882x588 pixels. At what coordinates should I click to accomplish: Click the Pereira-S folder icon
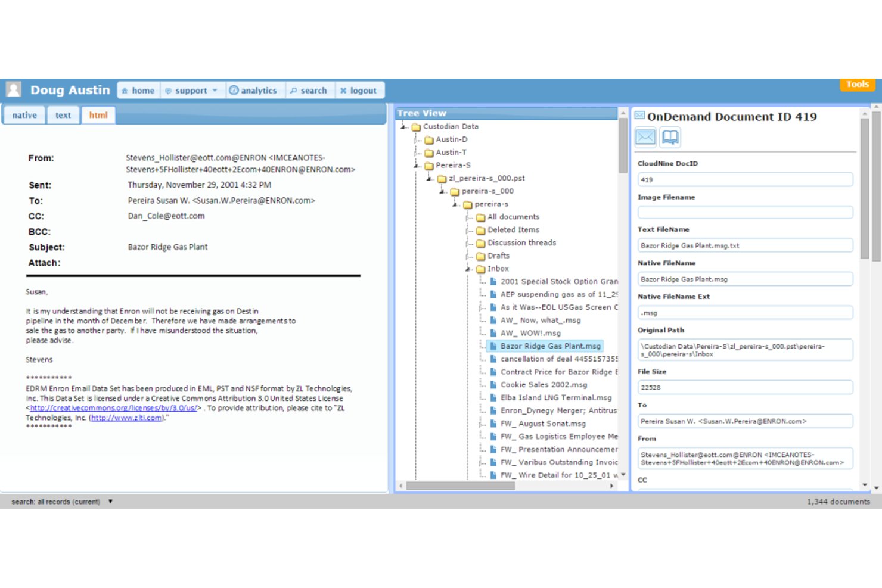point(429,166)
